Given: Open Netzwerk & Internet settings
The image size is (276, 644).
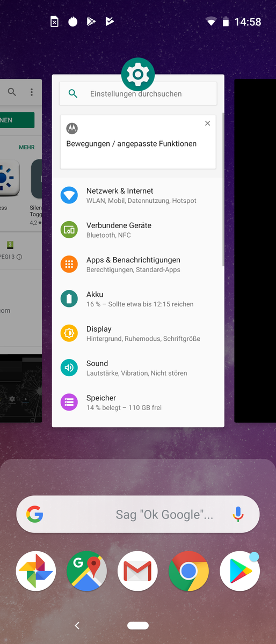Looking at the screenshot, I should (x=138, y=195).
